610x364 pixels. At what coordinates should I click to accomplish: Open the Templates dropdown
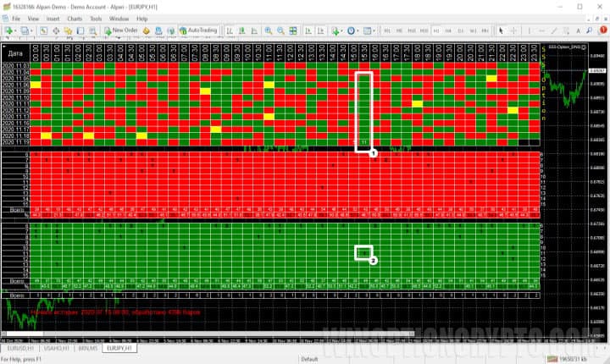tap(373, 30)
